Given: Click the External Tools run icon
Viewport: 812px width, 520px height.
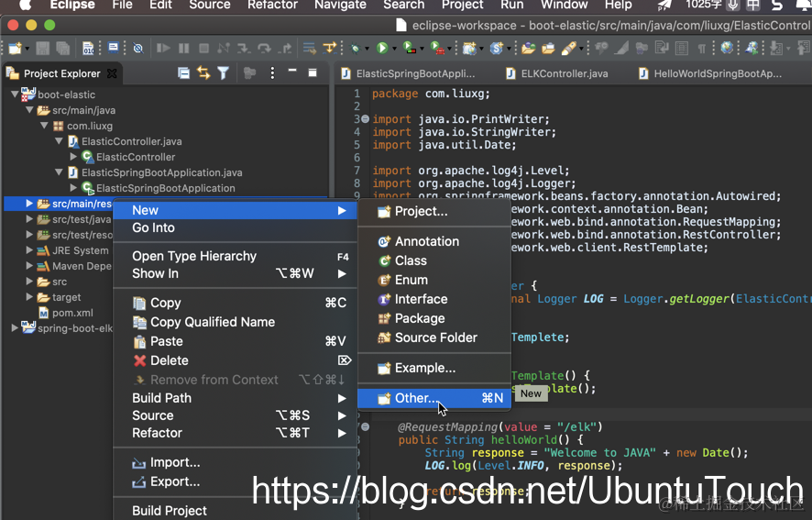Looking at the screenshot, I should coord(437,49).
